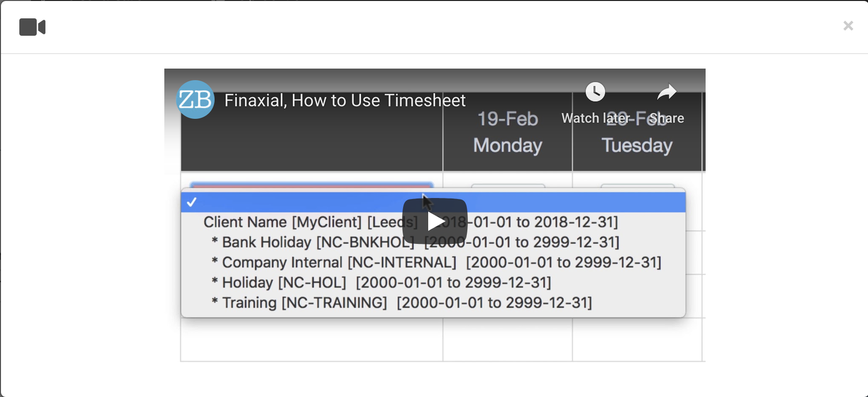Image resolution: width=868 pixels, height=397 pixels.
Task: Click the video camera icon in header
Action: [32, 27]
